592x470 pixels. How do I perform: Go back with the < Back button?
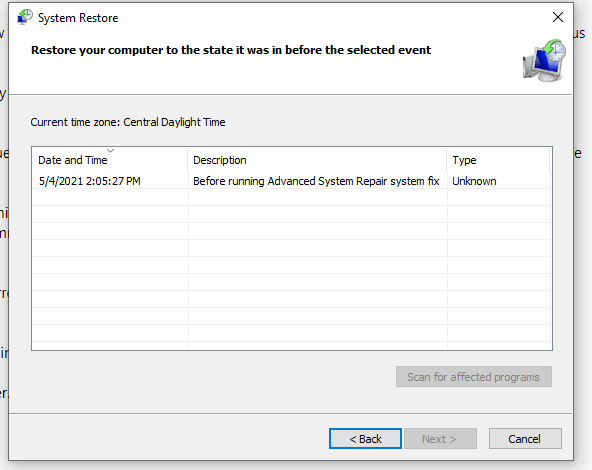pos(365,439)
